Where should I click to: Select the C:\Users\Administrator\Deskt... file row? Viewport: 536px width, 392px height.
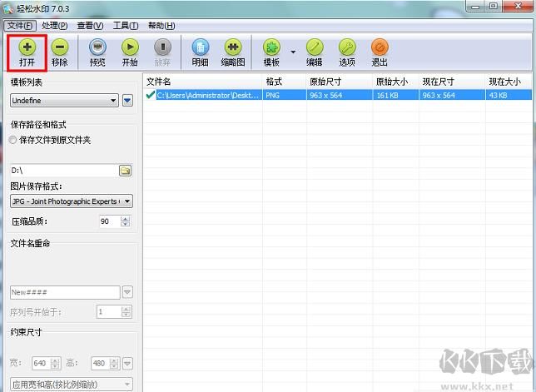coord(338,95)
